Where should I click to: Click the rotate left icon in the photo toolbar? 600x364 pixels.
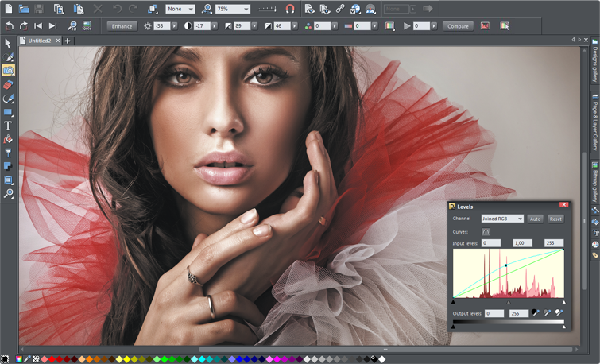pos(10,26)
